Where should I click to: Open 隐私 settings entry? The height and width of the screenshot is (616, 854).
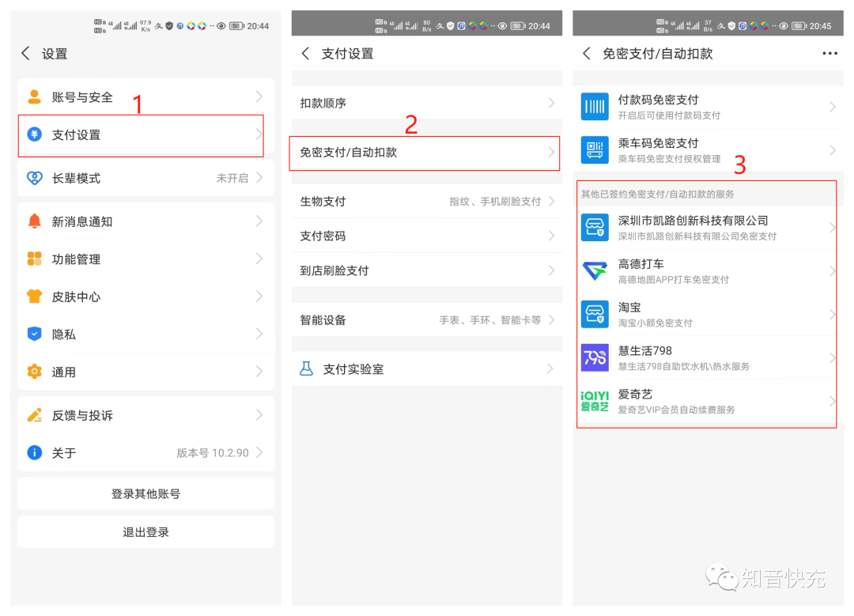146,334
